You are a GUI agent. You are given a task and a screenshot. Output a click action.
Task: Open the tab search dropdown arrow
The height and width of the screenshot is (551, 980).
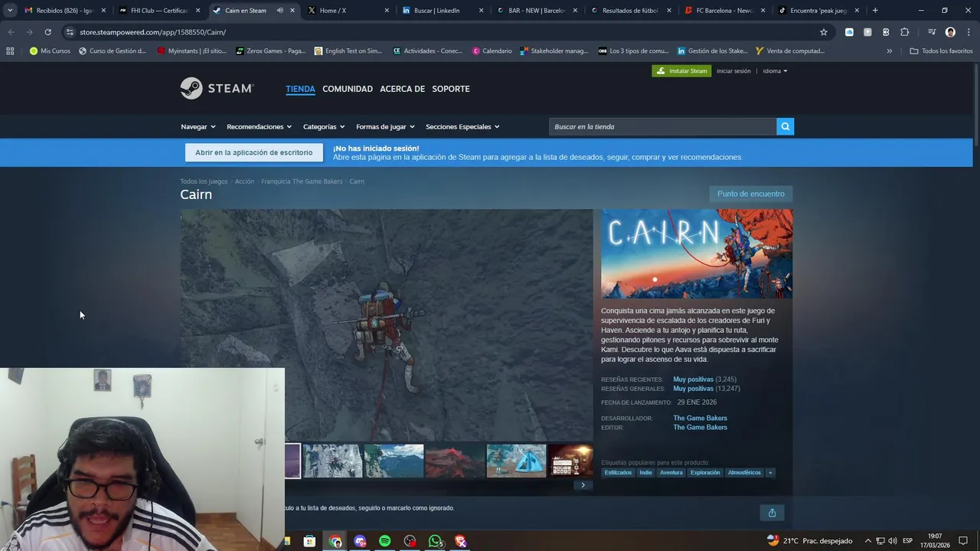point(10,11)
